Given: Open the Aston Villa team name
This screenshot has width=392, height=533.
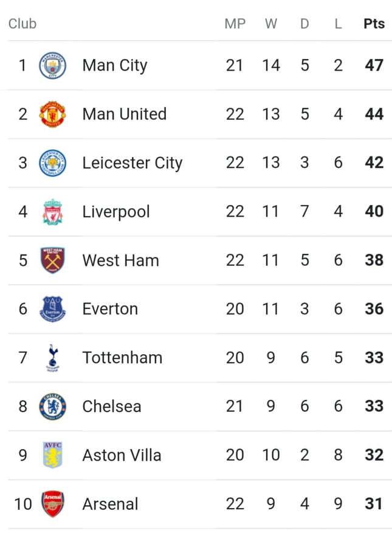Looking at the screenshot, I should [x=122, y=456].
